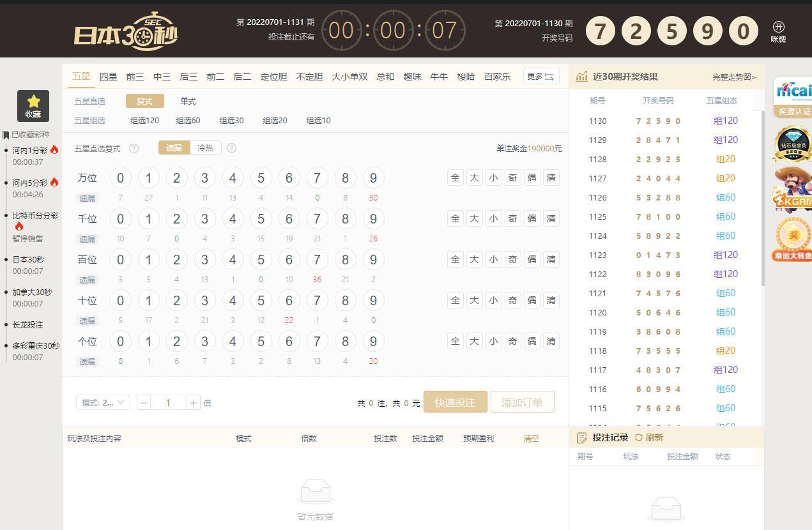
Task: Click 清空 to clear orders
Action: (x=531, y=439)
